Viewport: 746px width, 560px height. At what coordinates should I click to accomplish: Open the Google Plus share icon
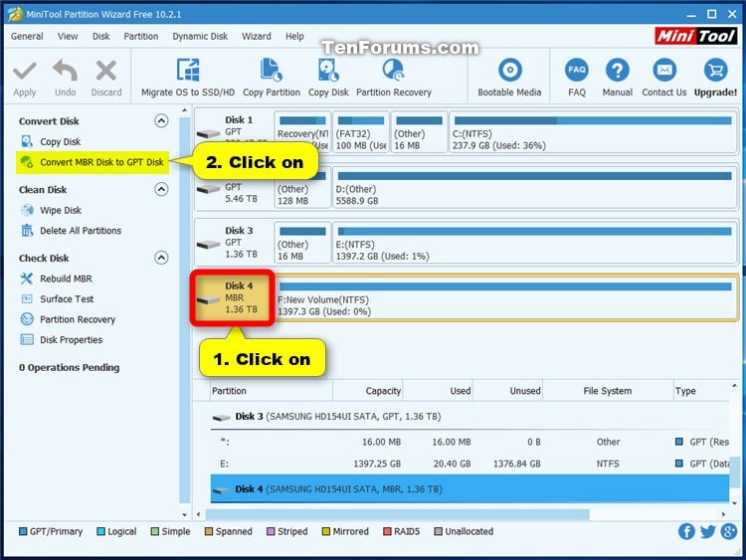(x=729, y=531)
